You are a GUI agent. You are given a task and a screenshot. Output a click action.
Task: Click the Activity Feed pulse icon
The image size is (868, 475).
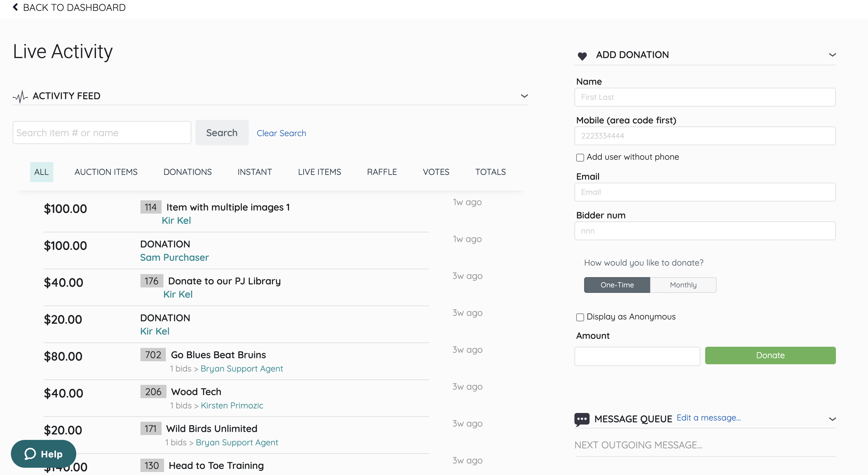coord(20,96)
